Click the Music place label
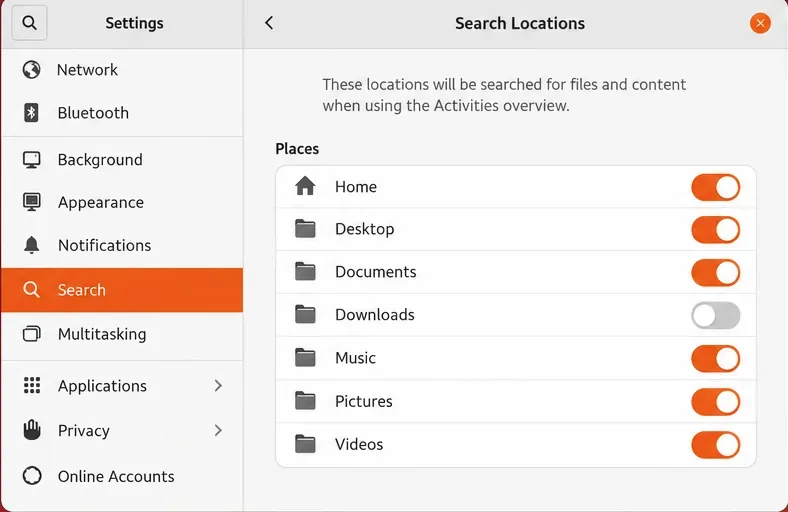The width and height of the screenshot is (788, 512). coord(355,358)
